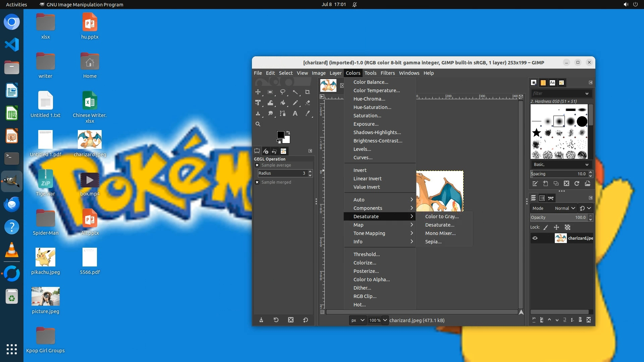Click the Sepia... submenu entry
Screen dimensions: 644x362
click(433, 242)
